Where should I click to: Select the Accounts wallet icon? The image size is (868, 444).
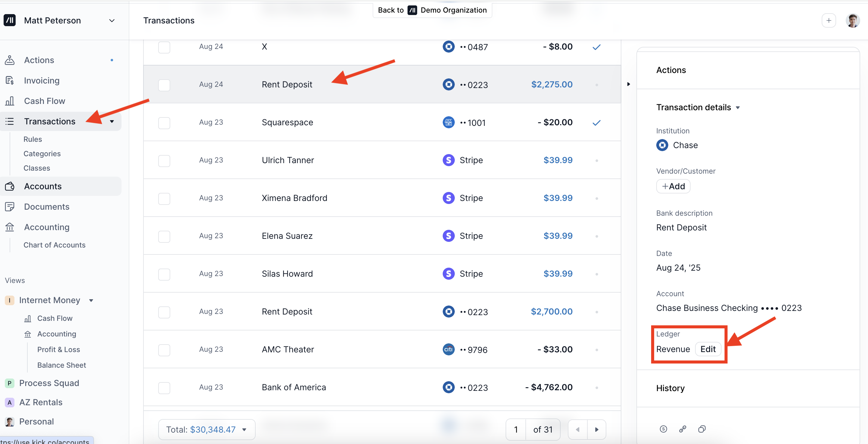click(x=9, y=186)
